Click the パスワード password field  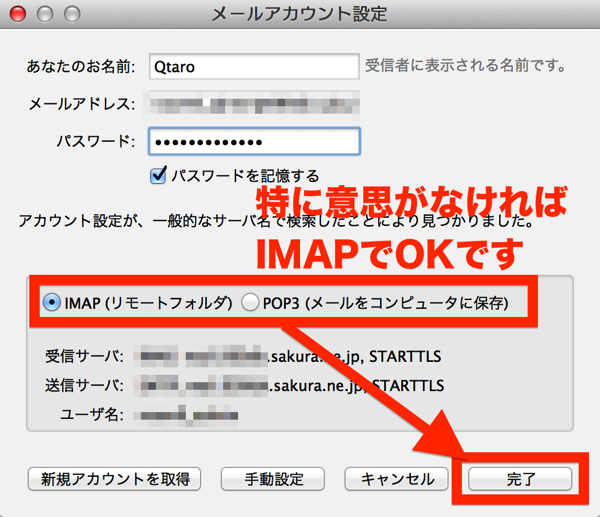click(x=254, y=142)
